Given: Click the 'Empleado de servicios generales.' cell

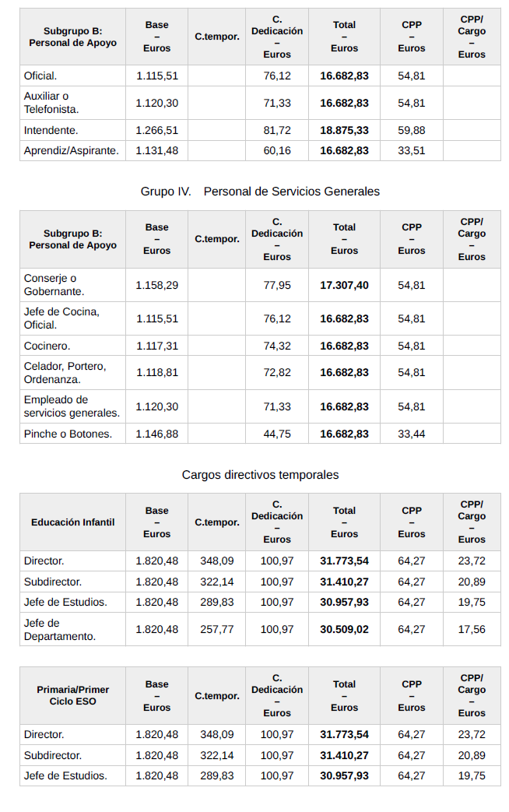Looking at the screenshot, I should click(72, 406).
